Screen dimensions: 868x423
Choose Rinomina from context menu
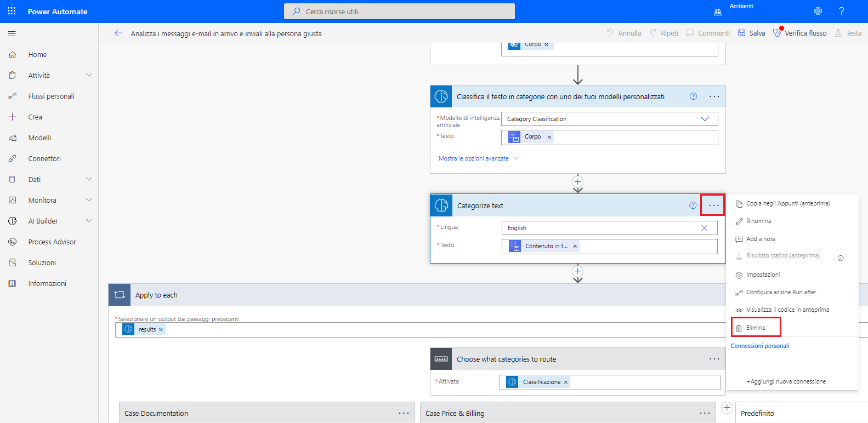click(x=758, y=221)
